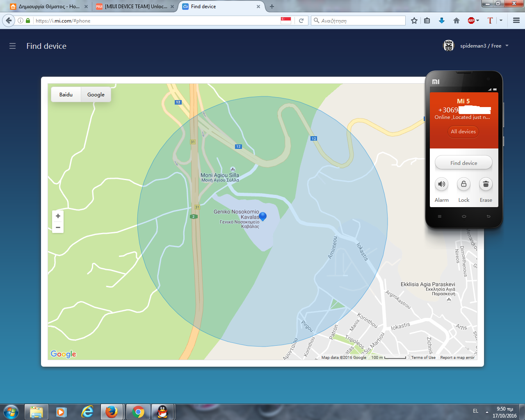525x420 pixels.
Task: Click the secure connection padlock icon
Action: click(x=28, y=21)
